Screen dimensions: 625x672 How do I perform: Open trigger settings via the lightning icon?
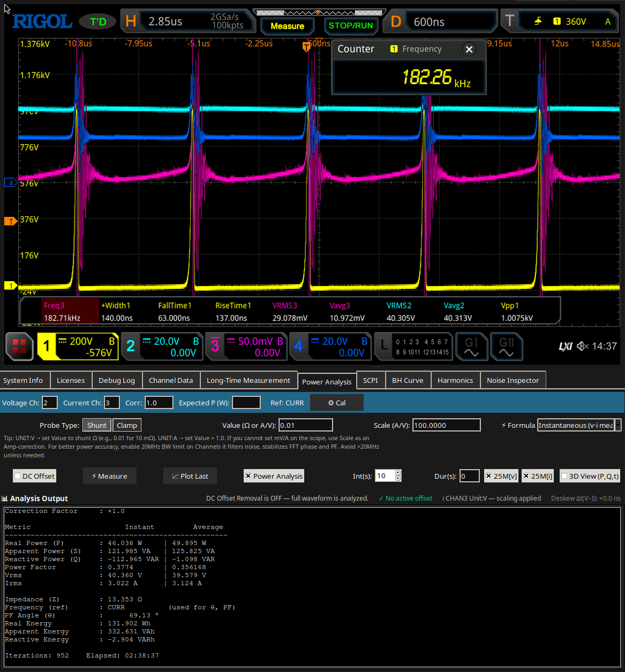pyautogui.click(x=538, y=21)
